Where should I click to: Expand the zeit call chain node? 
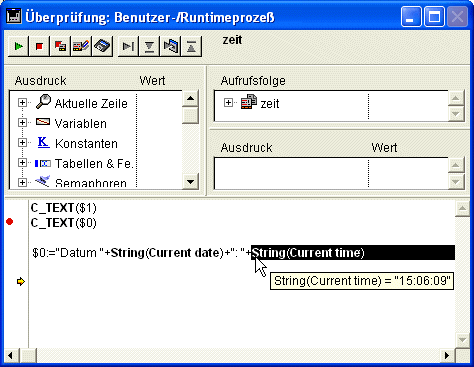click(228, 103)
